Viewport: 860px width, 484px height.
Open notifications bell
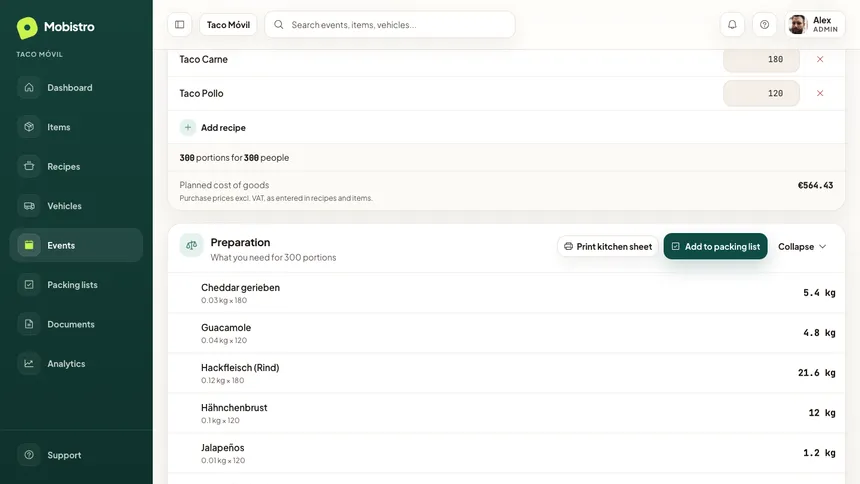[732, 25]
